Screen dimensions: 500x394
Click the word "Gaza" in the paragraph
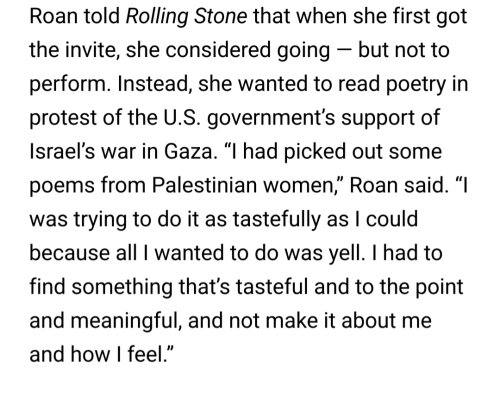pyautogui.click(x=188, y=151)
